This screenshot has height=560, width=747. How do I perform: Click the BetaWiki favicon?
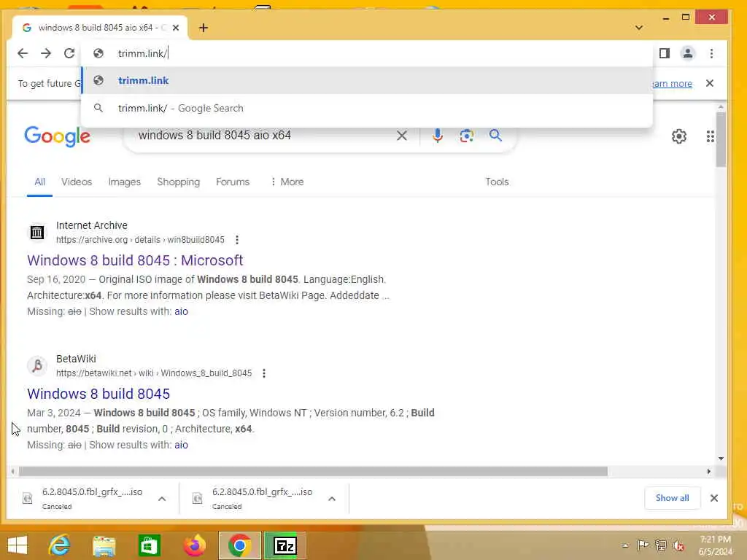point(37,366)
